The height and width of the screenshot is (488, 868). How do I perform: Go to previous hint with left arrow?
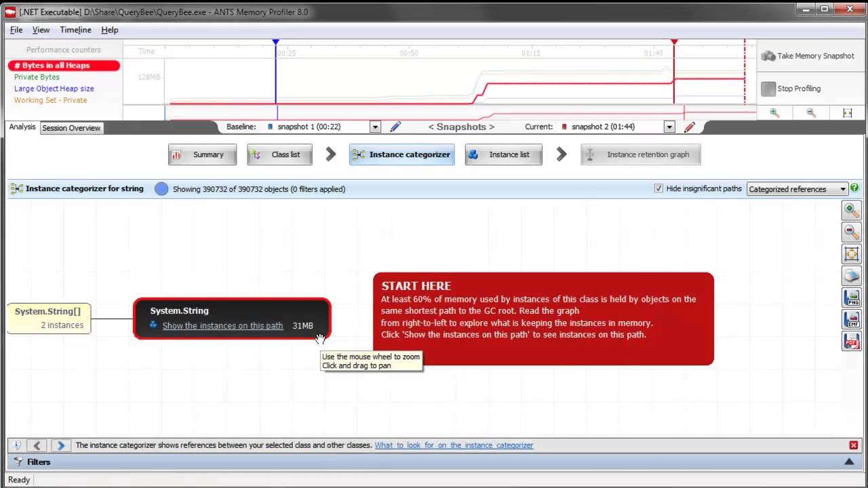coord(37,445)
